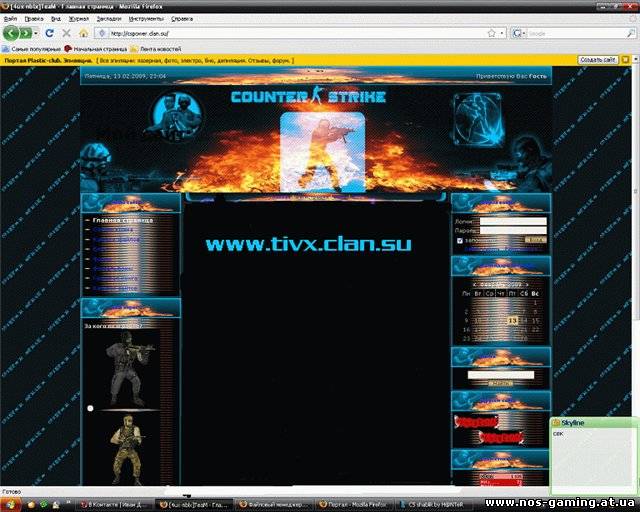Screen dimensions: 640x512
Task: Stop loading with the X toolbar icon
Action: coord(67,33)
